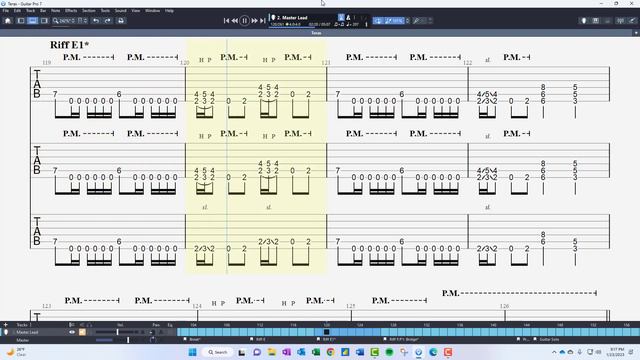Open the File menu
The height and width of the screenshot is (360, 640).
click(6, 11)
